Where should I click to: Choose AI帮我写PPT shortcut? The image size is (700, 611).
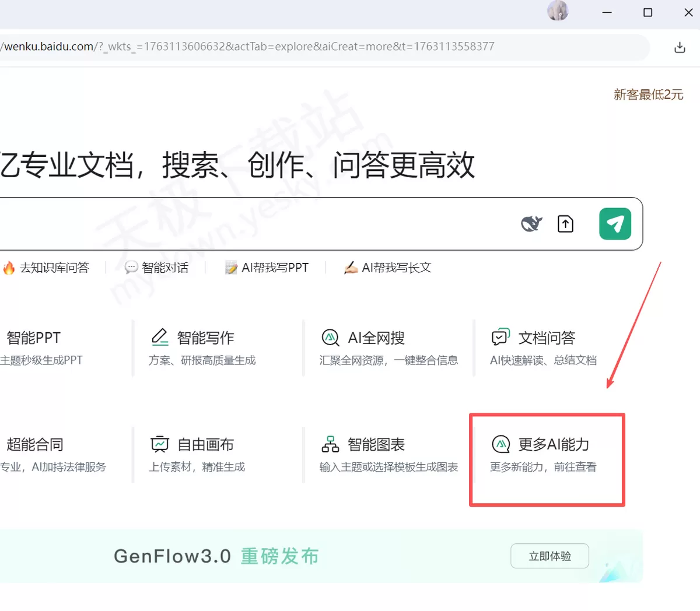tap(267, 268)
